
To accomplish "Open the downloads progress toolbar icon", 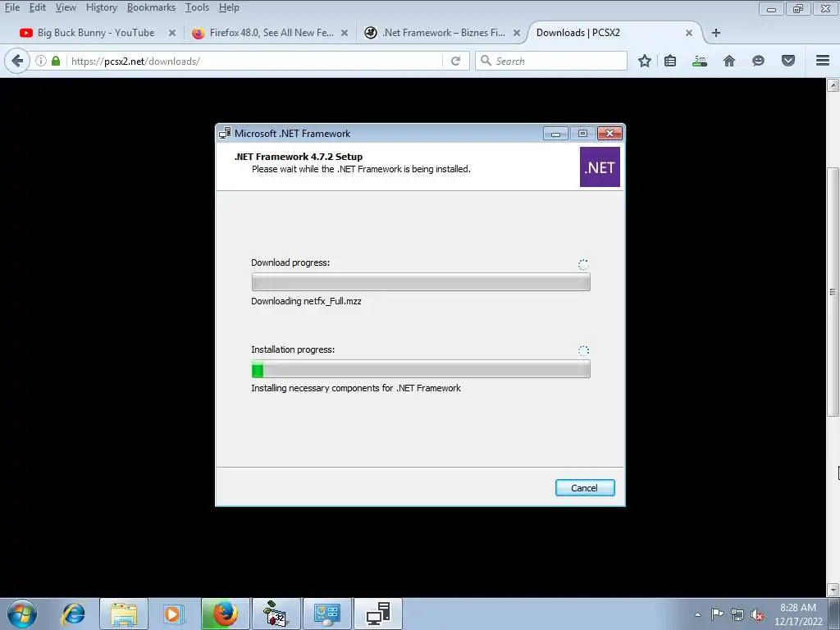I will (x=700, y=61).
